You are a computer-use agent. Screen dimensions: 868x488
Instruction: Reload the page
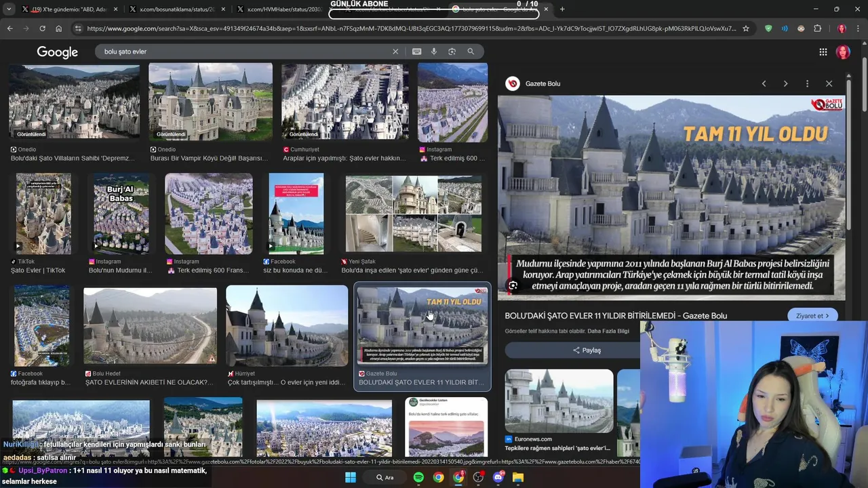[42, 28]
